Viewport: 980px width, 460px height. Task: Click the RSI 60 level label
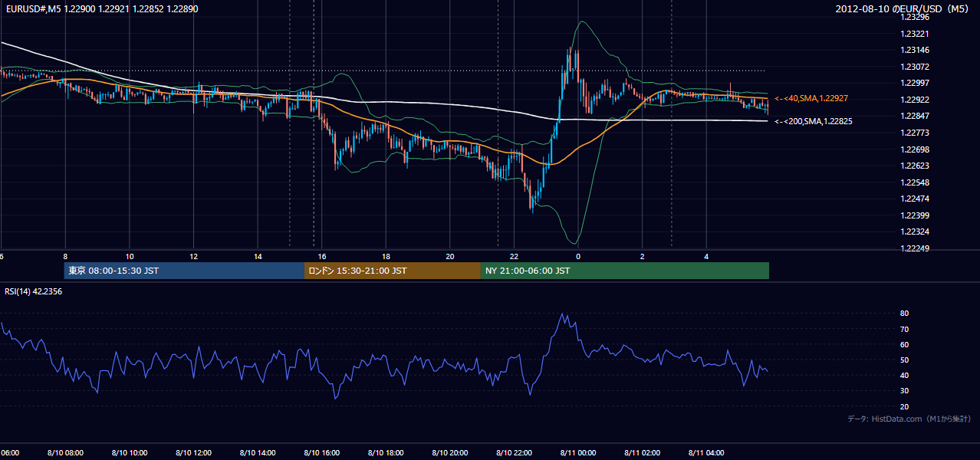coord(905,344)
